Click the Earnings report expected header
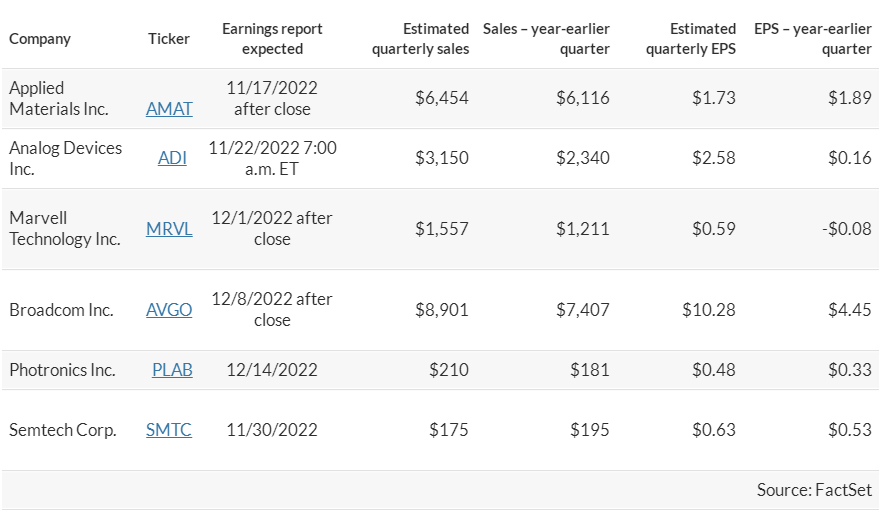 click(272, 39)
